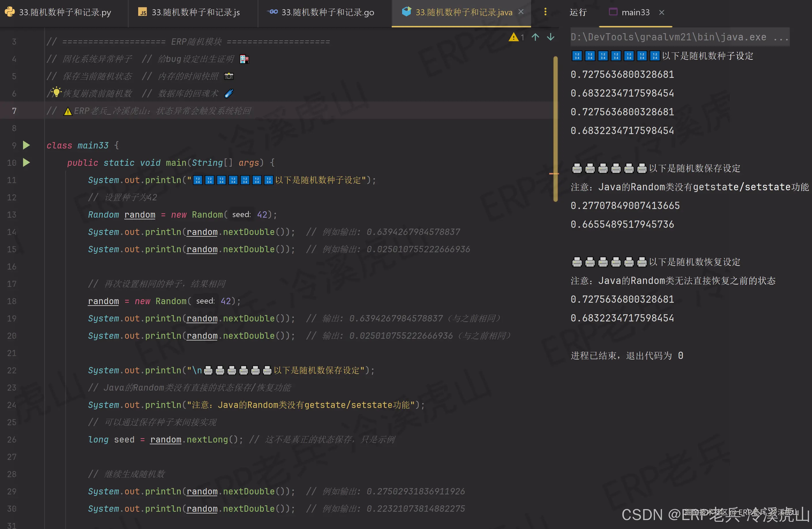Click the class name main33 in code
This screenshot has height=529, width=812.
pos(93,146)
